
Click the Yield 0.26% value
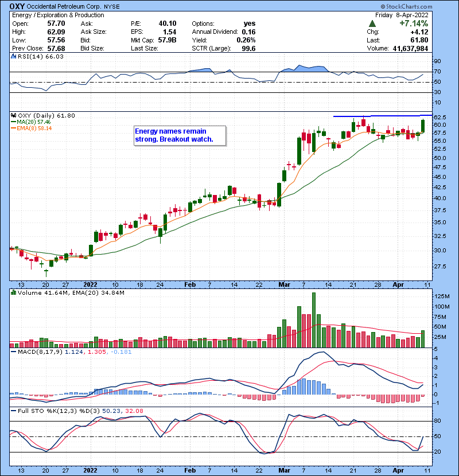(x=246, y=40)
